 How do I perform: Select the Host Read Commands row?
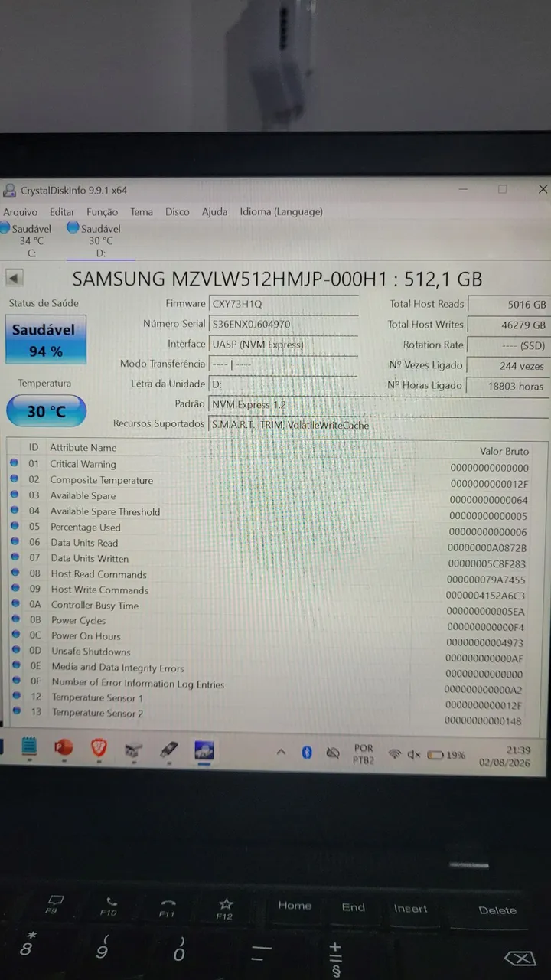(x=277, y=575)
